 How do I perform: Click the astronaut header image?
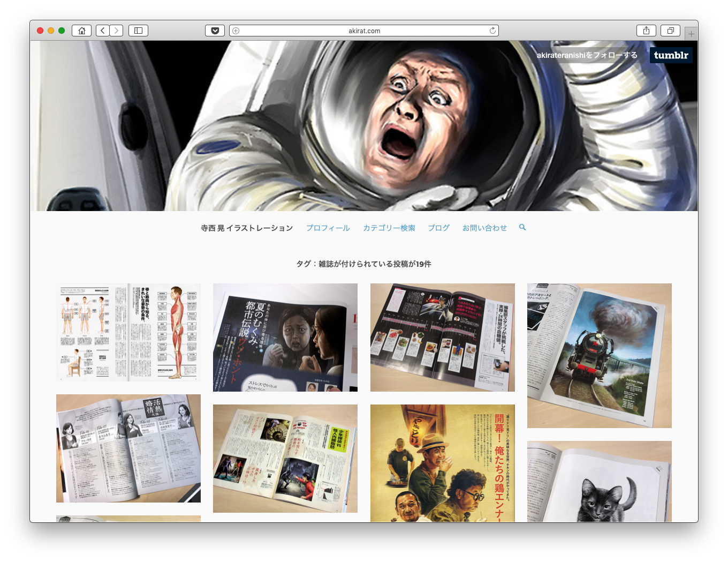[x=364, y=126]
